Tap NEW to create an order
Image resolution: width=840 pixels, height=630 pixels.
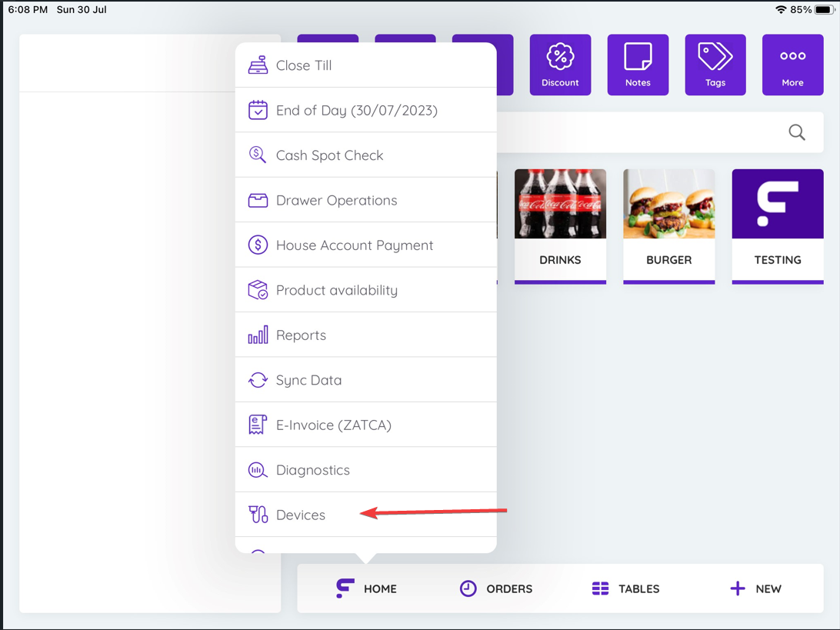pos(756,588)
